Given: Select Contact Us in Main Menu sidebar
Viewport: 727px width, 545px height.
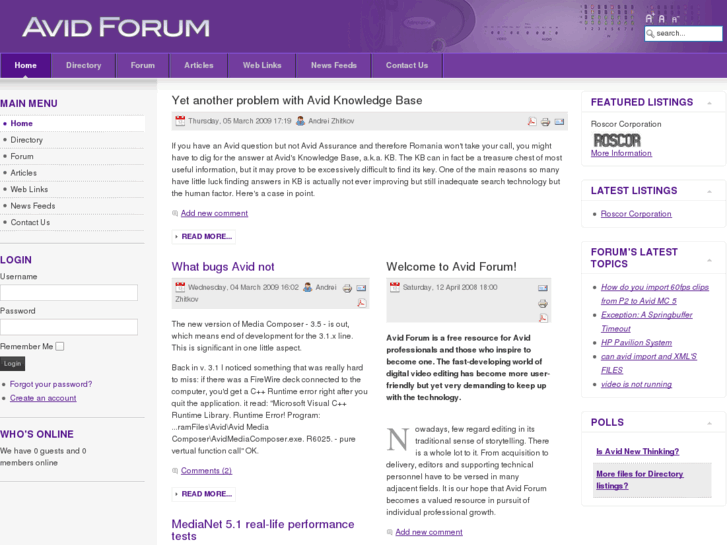Looking at the screenshot, I should pyautogui.click(x=72, y=223).
